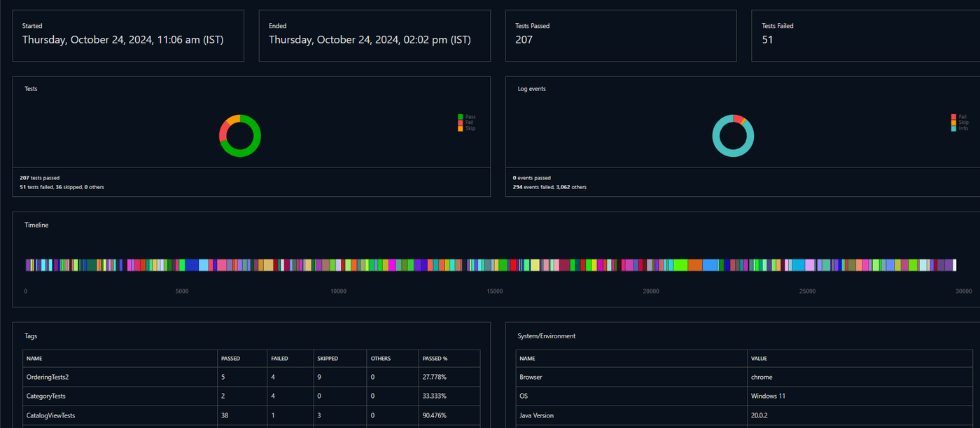Click the Windows 11 OS value
Image resolution: width=980 pixels, height=428 pixels.
[768, 396]
